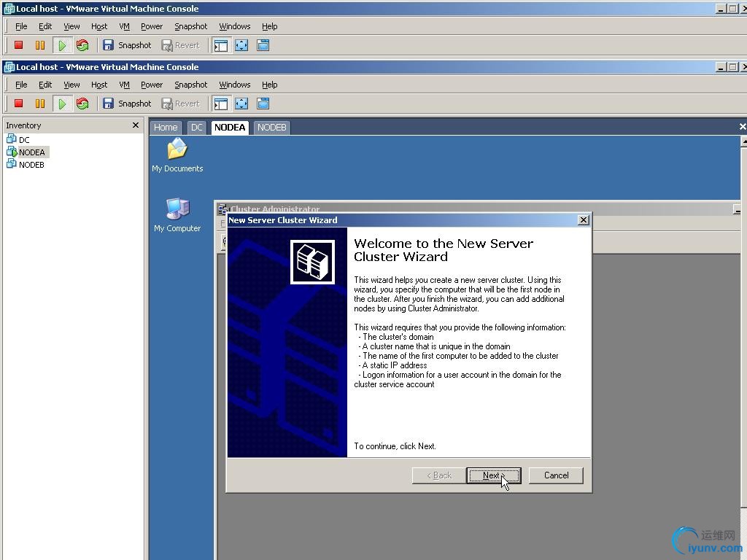The width and height of the screenshot is (747, 560).
Task: Click the quick switch icon in the upper toolbar
Action: click(x=263, y=45)
